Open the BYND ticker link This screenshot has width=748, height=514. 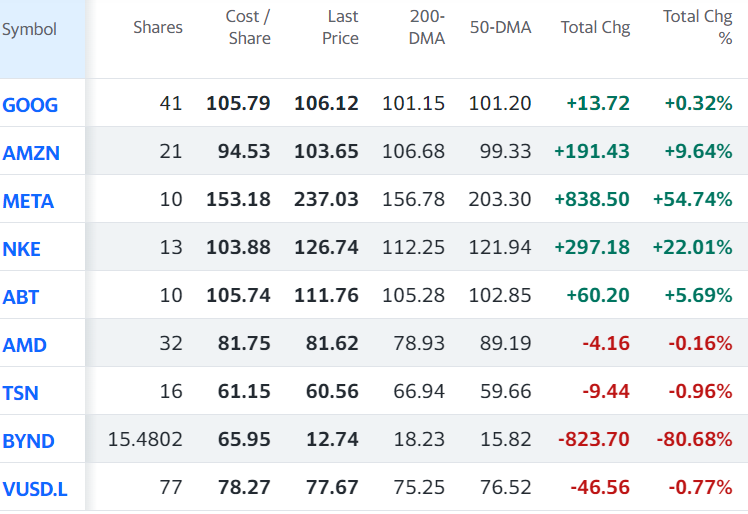tap(28, 441)
